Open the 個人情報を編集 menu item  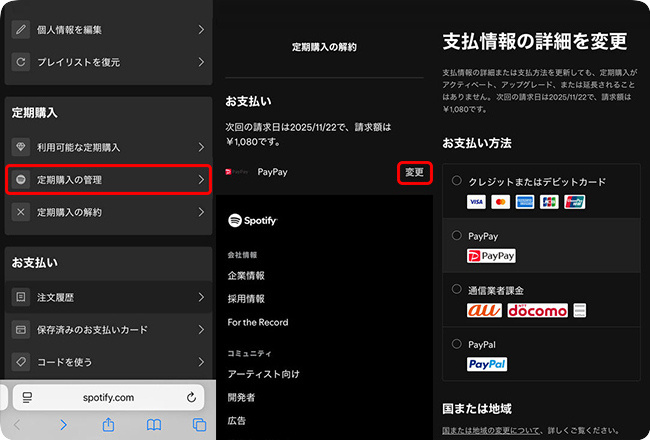coord(109,29)
